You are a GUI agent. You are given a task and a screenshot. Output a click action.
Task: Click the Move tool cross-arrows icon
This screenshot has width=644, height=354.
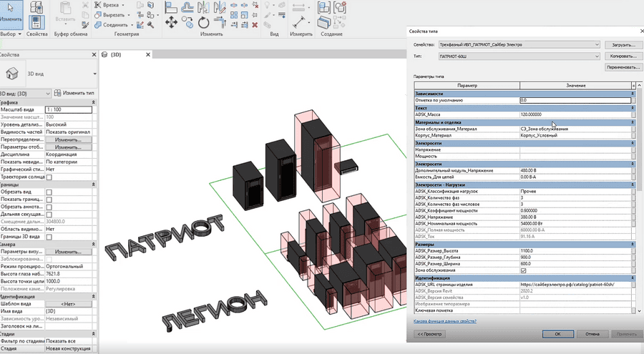pos(172,23)
